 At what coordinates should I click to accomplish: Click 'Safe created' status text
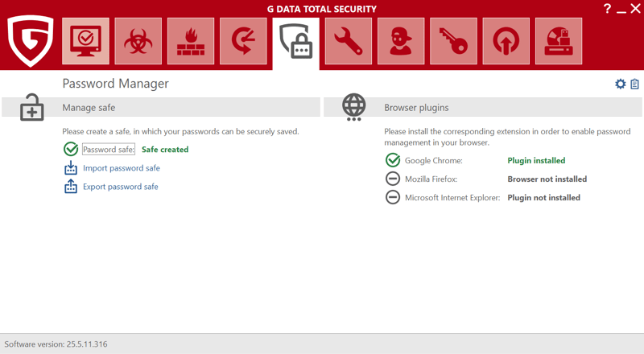165,150
